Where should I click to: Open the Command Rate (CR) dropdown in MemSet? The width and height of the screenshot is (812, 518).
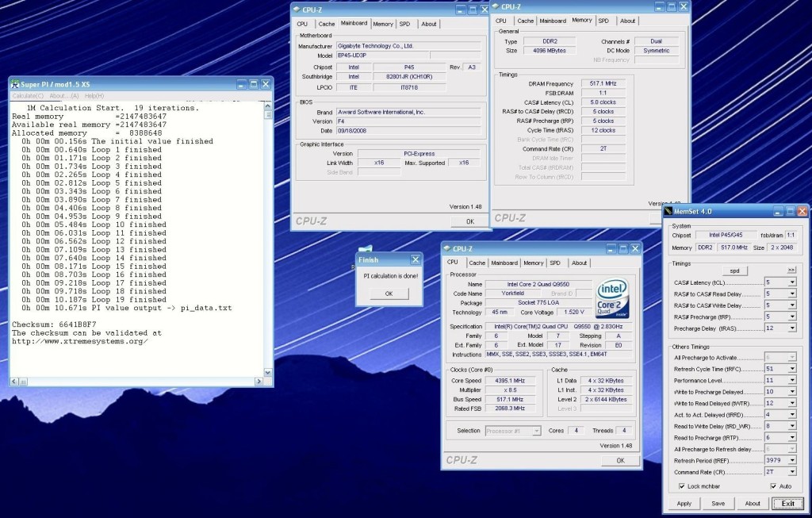coord(792,471)
